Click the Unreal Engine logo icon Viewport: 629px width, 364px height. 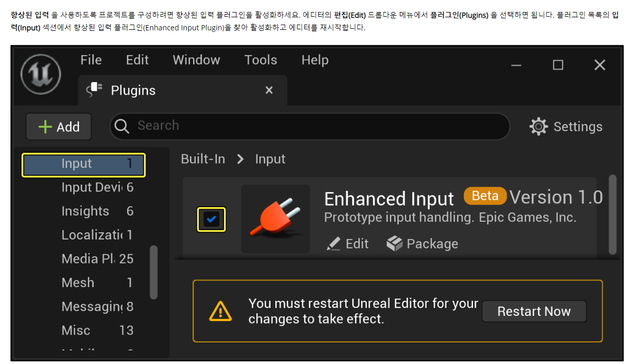pyautogui.click(x=41, y=74)
